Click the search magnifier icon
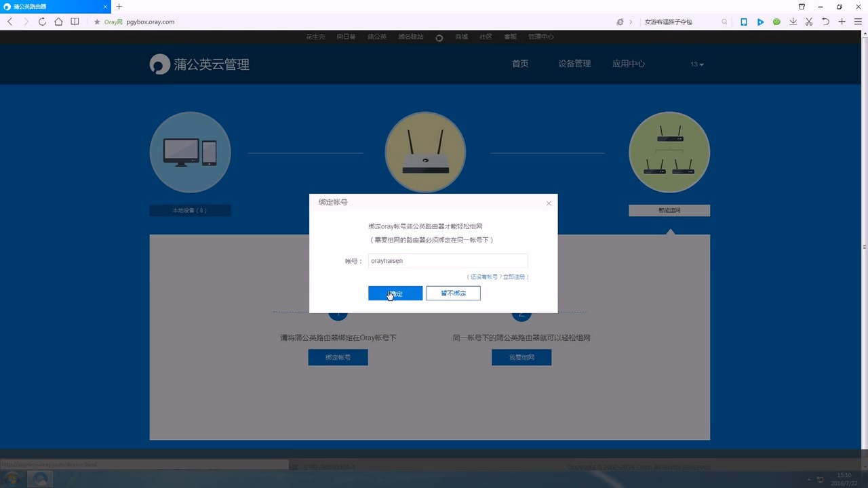Screen dimensions: 868x488 pos(724,22)
